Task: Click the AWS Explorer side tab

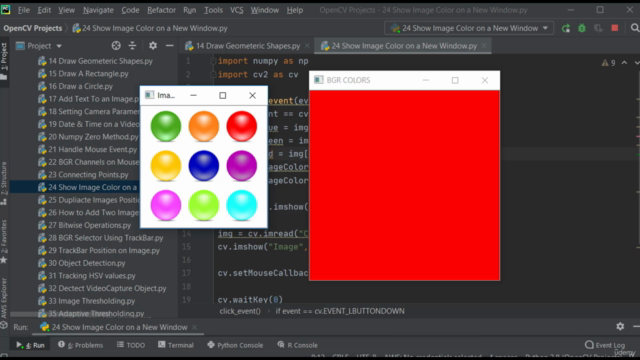Action: pos(4,303)
